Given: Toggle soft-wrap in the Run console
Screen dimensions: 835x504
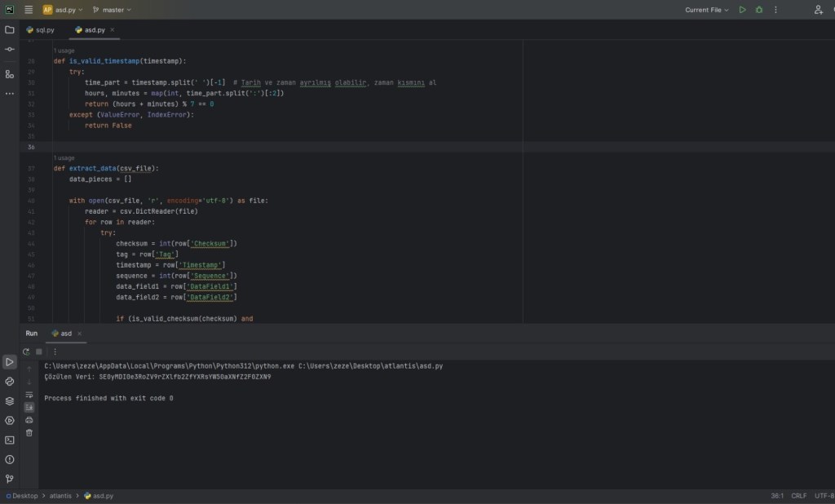Looking at the screenshot, I should (29, 394).
